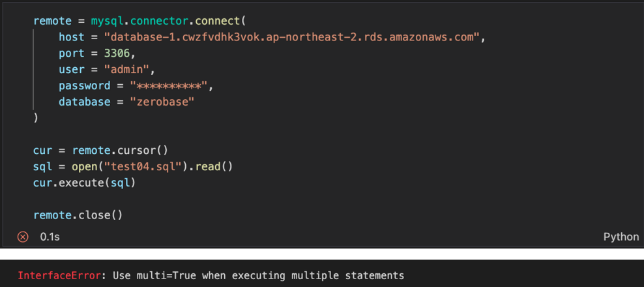The width and height of the screenshot is (644, 287).
Task: Click the remote variable on the first line
Action: point(46,21)
